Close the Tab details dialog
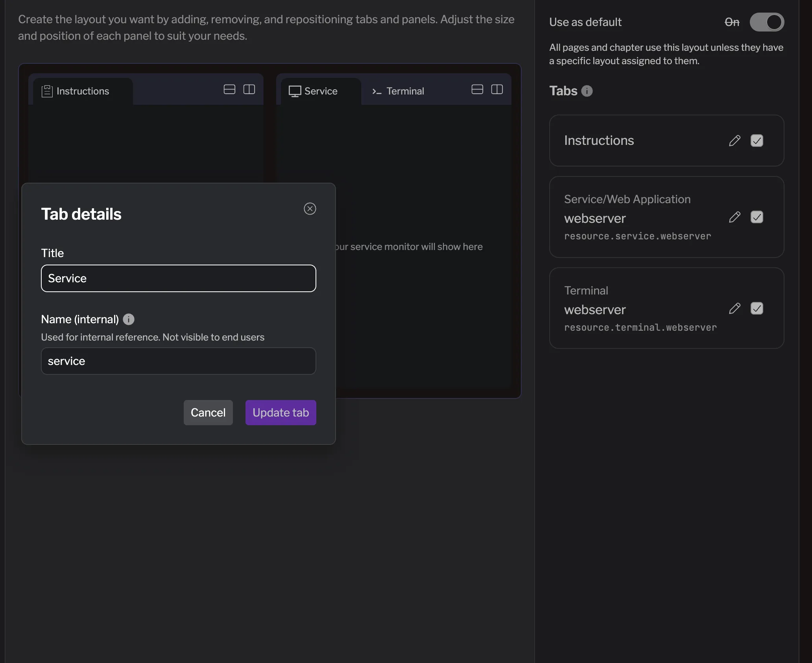Screen dimensions: 812x663 coord(310,209)
